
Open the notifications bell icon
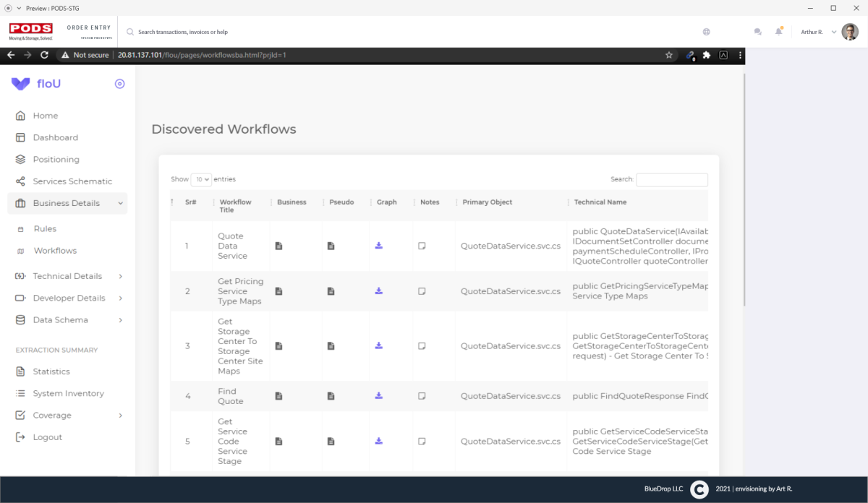coord(778,32)
